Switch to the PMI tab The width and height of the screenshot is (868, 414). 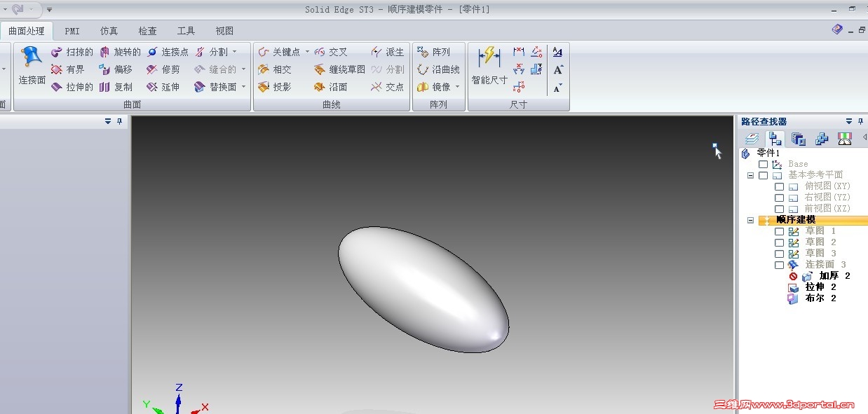(72, 31)
